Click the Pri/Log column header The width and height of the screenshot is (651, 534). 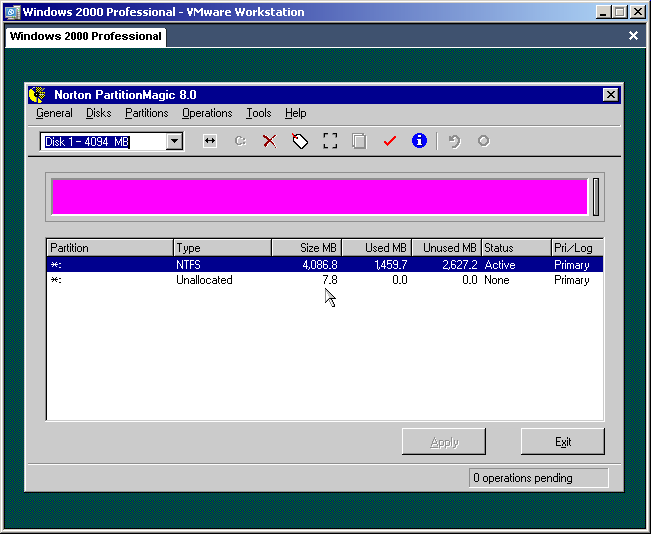point(577,248)
